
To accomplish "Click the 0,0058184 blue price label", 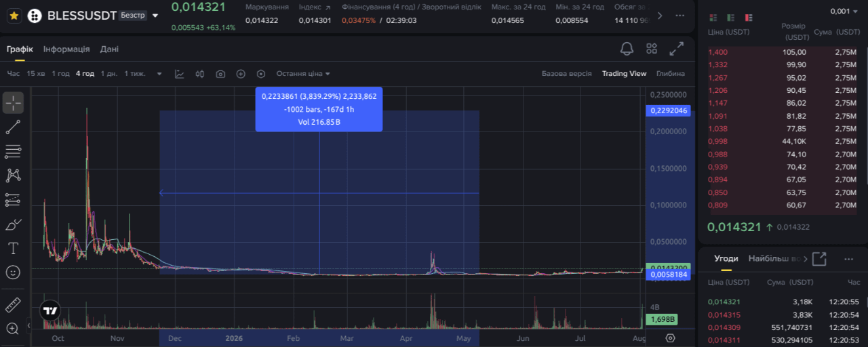I will click(x=670, y=275).
